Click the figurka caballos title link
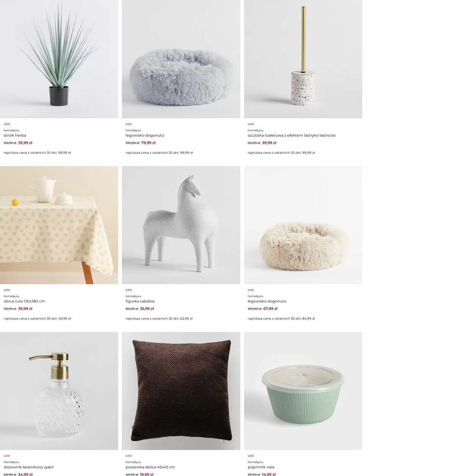This screenshot has height=476, width=473. pos(140,301)
